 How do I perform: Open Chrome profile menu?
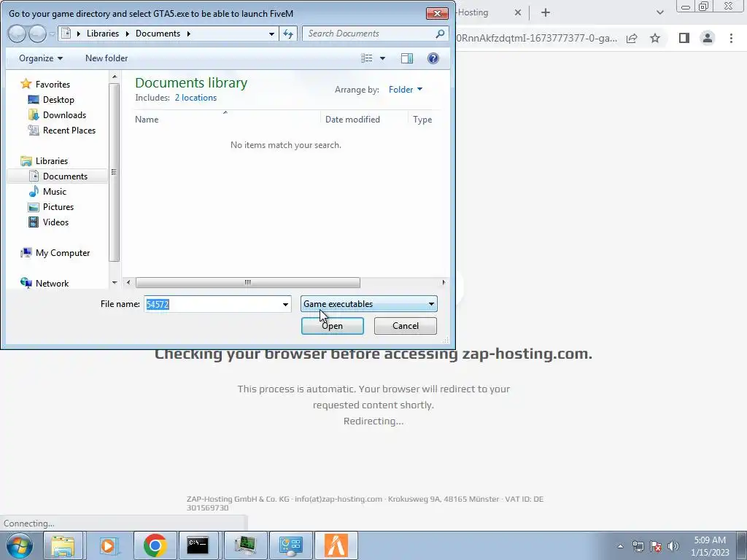[x=708, y=38]
